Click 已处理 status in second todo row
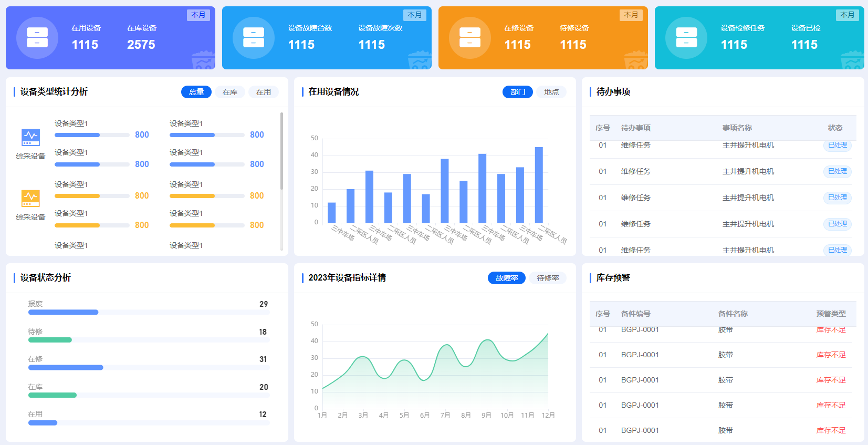Viewport: 868px width, 445px height. pos(838,171)
